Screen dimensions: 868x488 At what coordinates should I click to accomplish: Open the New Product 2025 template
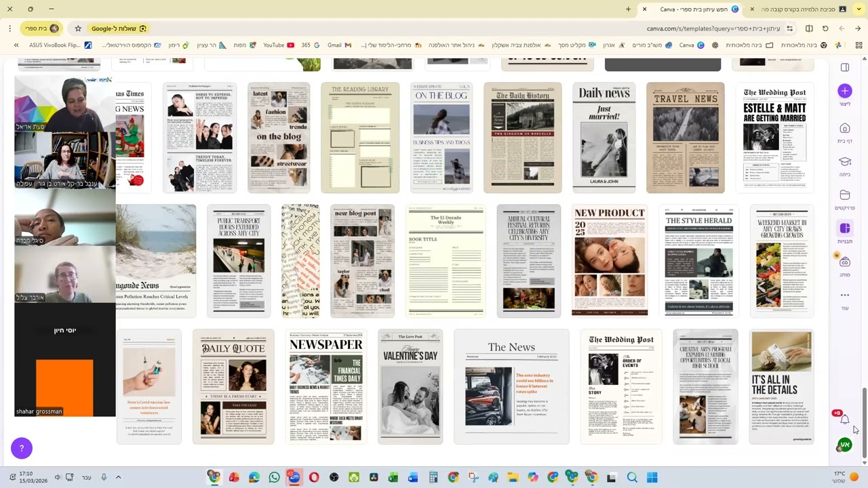[x=609, y=261]
